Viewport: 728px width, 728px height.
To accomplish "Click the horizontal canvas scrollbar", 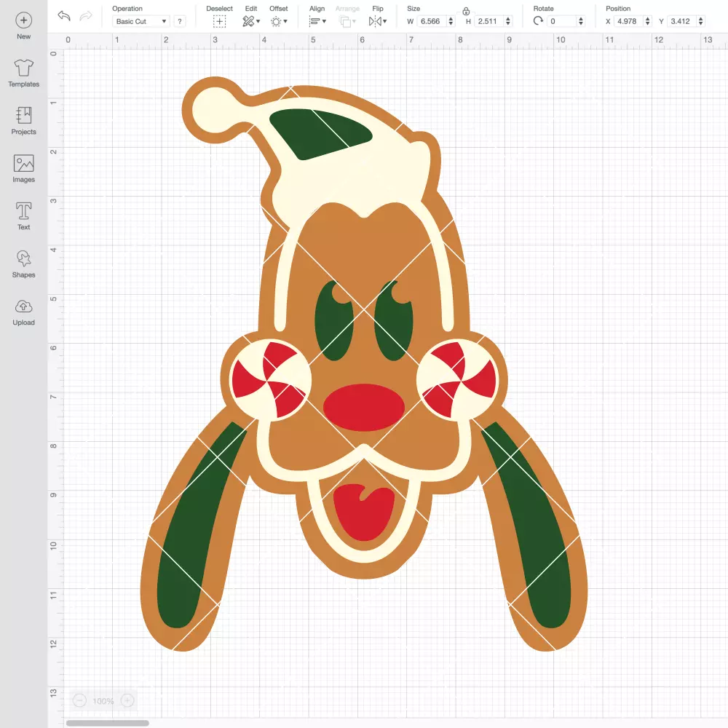I will click(107, 723).
